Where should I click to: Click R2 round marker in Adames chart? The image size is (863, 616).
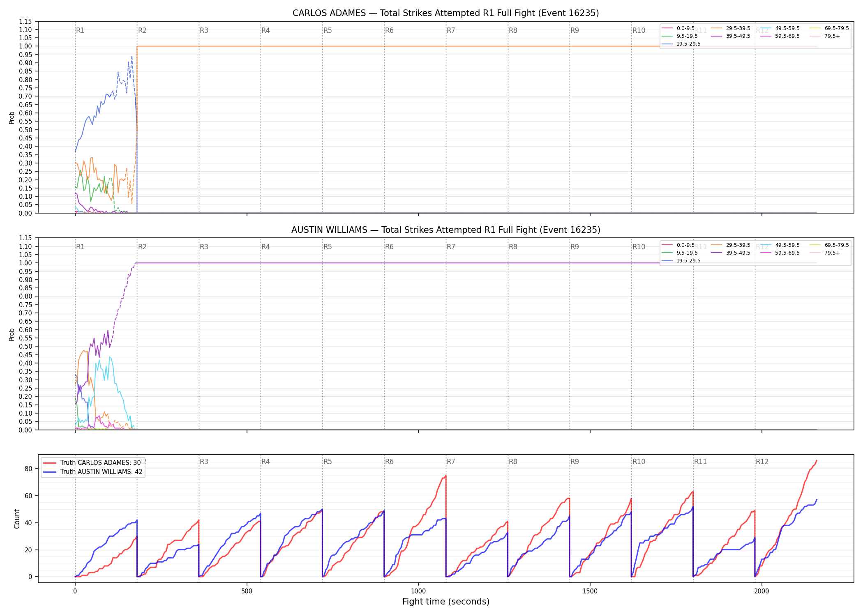coord(142,30)
